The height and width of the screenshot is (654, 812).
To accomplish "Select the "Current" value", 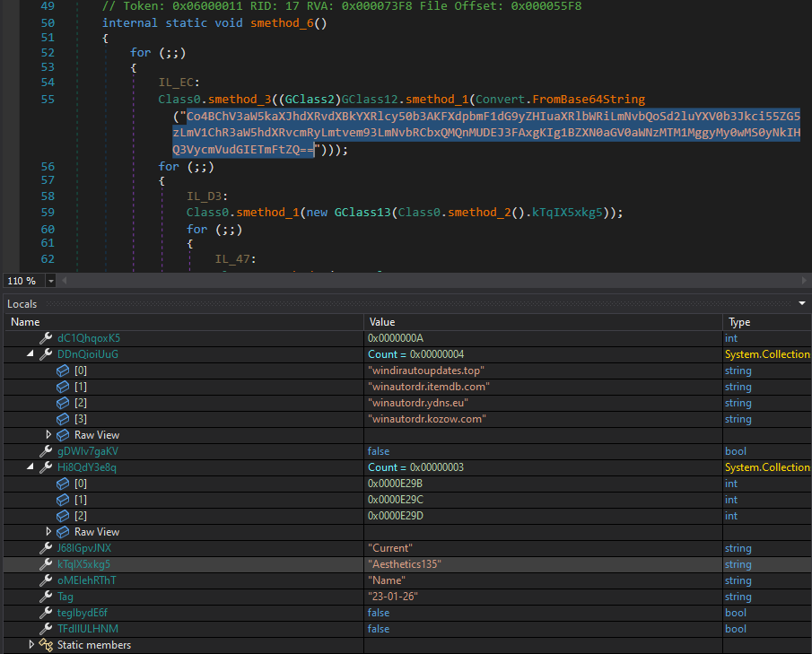I will click(x=390, y=548).
